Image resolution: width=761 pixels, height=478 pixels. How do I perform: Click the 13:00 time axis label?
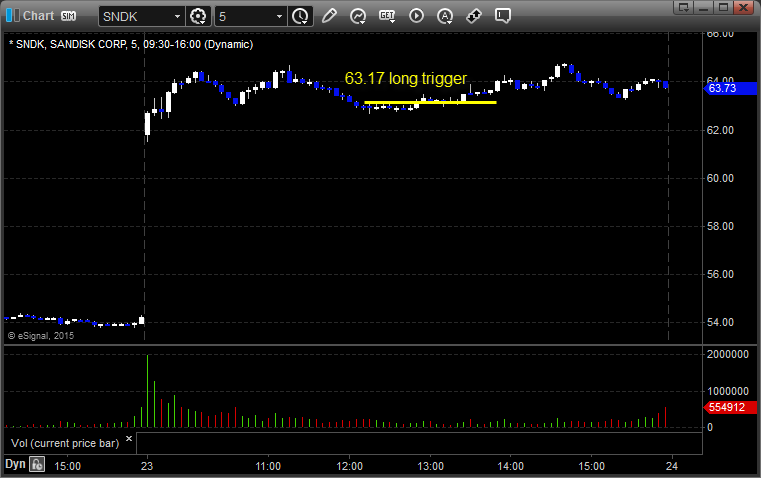click(430, 466)
